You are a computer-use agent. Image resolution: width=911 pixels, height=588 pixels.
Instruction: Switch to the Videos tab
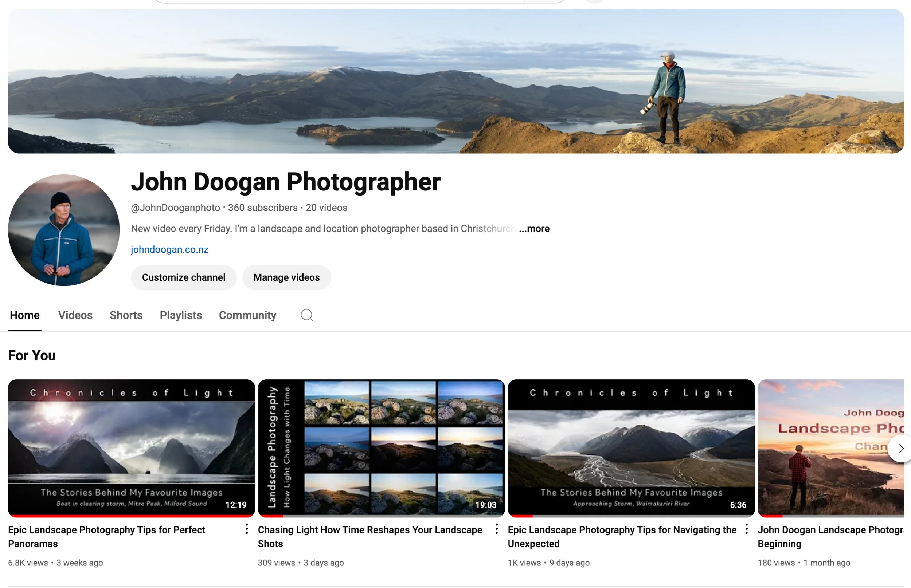point(75,315)
